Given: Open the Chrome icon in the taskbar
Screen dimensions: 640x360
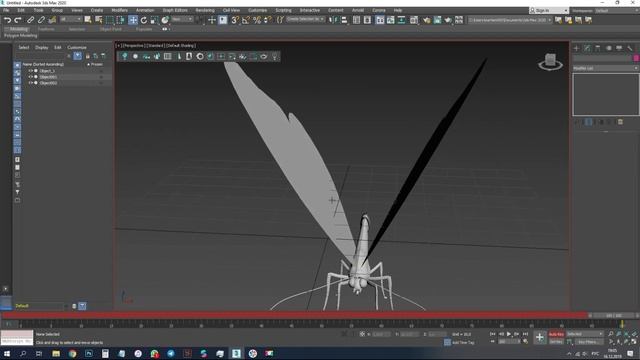Looking at the screenshot, I should pos(73,353).
